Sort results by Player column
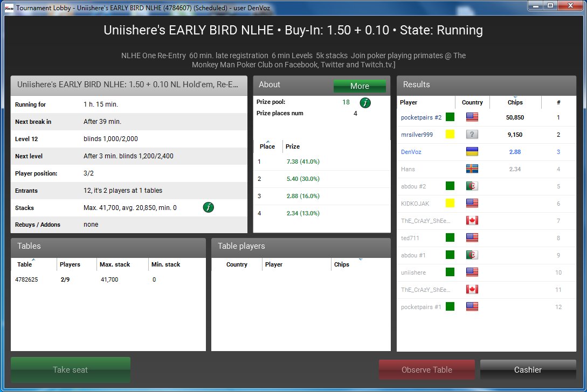The width and height of the screenshot is (587, 392). click(426, 102)
